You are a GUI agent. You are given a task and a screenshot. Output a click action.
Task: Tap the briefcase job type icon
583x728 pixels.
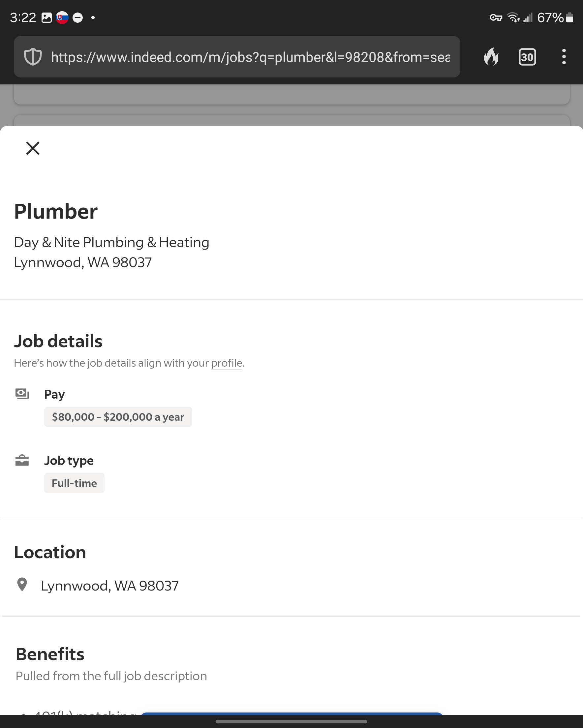pyautogui.click(x=22, y=460)
